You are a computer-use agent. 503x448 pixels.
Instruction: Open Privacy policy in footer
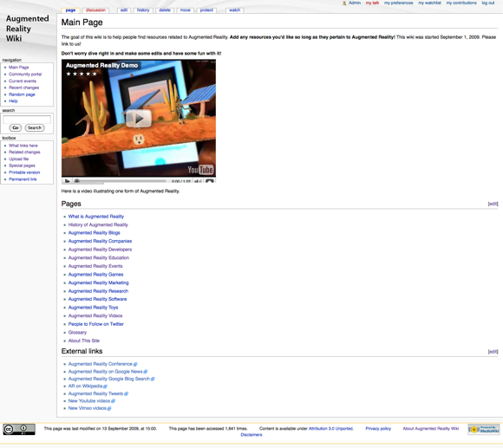[378, 429]
